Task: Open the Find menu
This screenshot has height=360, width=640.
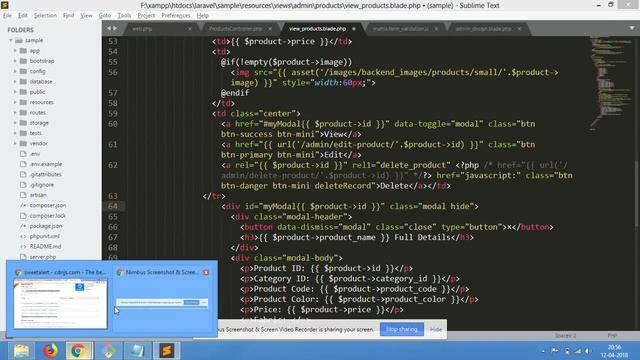Action: [x=68, y=16]
